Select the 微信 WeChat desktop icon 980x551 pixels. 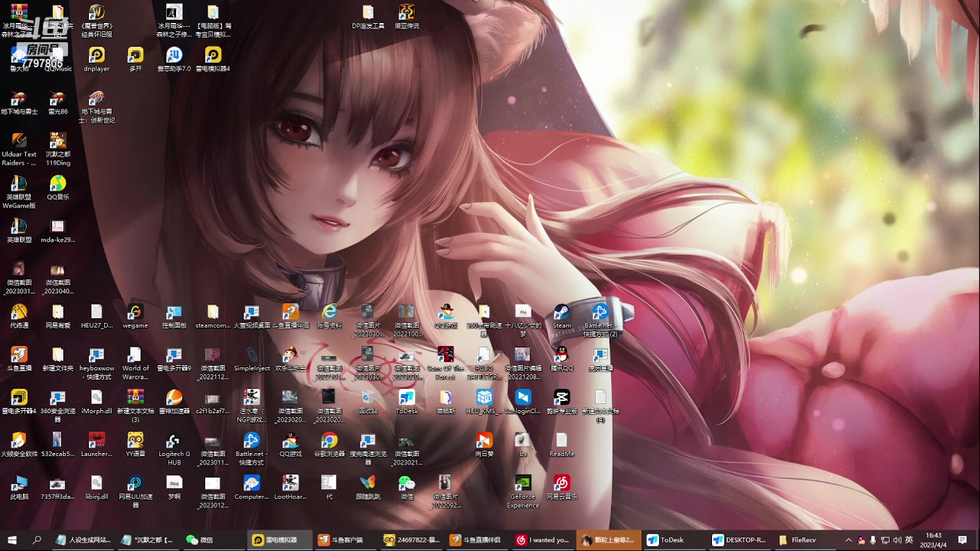407,487
